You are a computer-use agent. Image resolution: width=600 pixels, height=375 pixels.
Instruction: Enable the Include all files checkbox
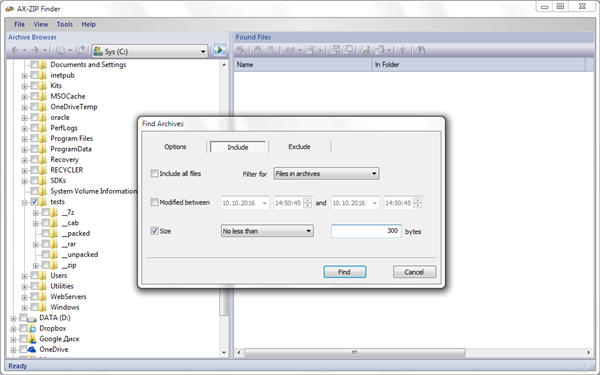[155, 173]
